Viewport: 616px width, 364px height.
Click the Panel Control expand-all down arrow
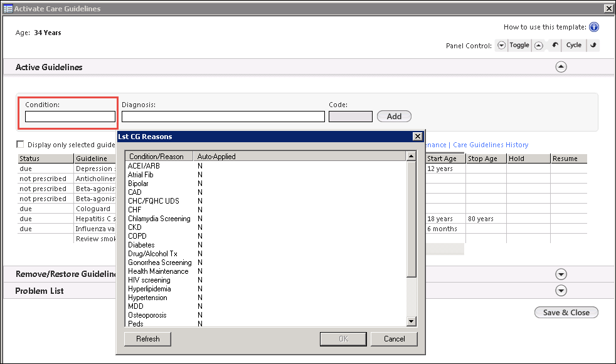[501, 46]
